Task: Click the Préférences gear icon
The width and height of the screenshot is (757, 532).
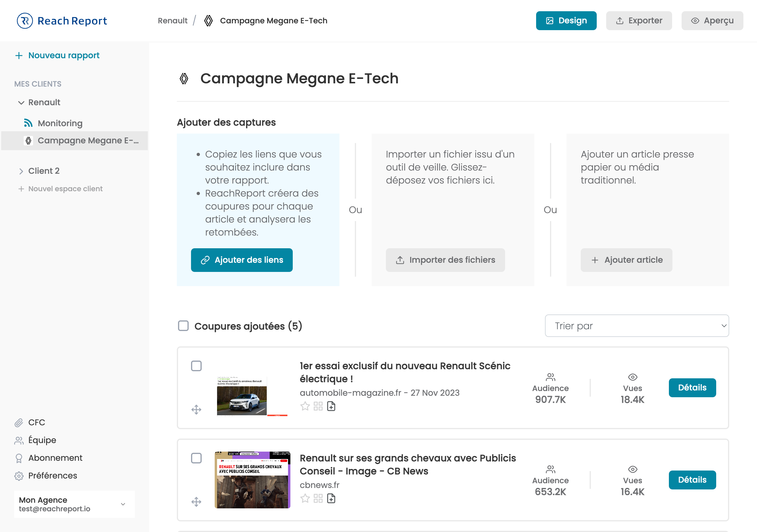Action: tap(19, 476)
